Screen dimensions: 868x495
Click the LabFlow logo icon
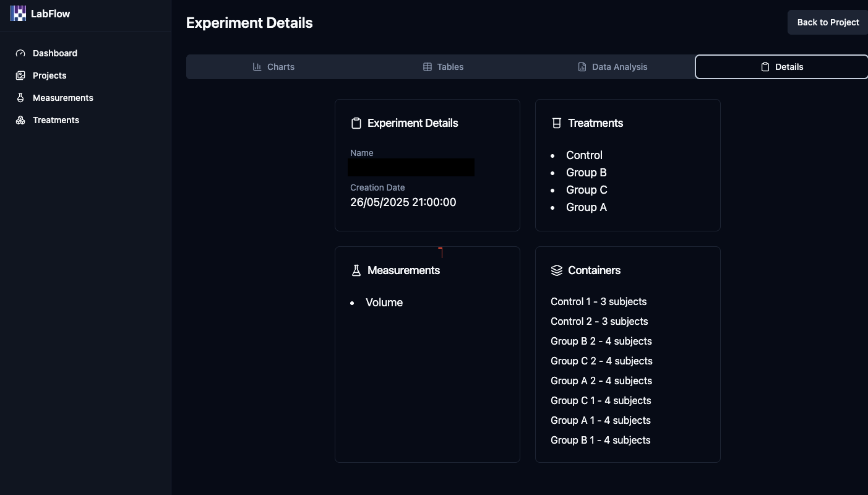click(x=17, y=13)
